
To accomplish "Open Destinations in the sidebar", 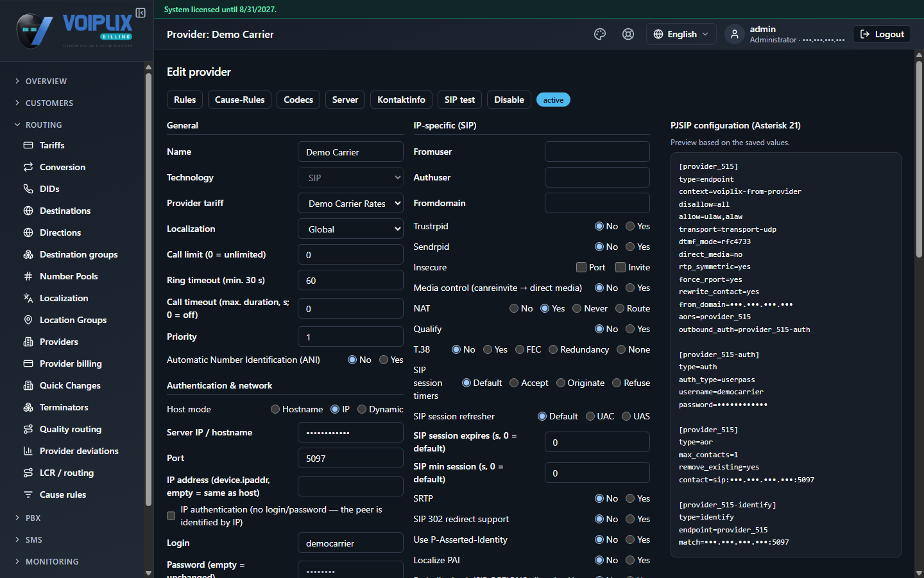I will pos(65,211).
